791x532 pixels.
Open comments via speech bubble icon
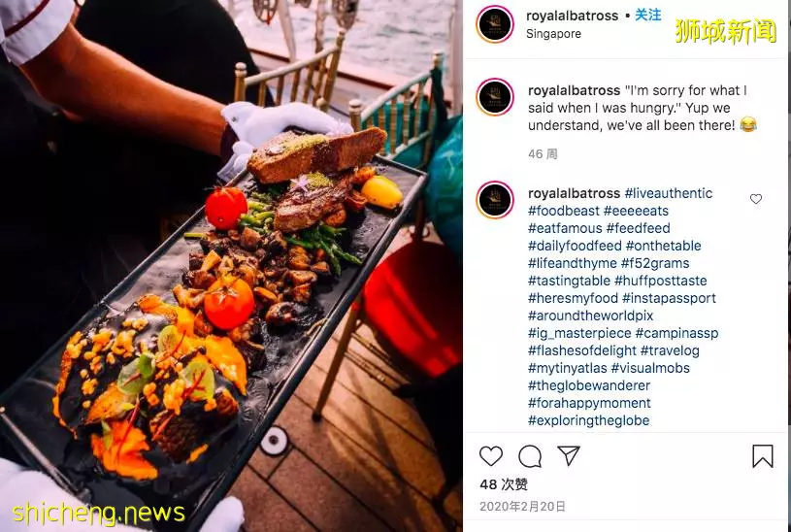point(530,456)
